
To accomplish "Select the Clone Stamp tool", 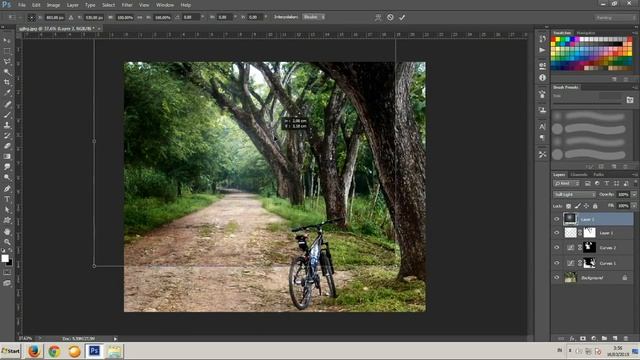I will tap(7, 125).
